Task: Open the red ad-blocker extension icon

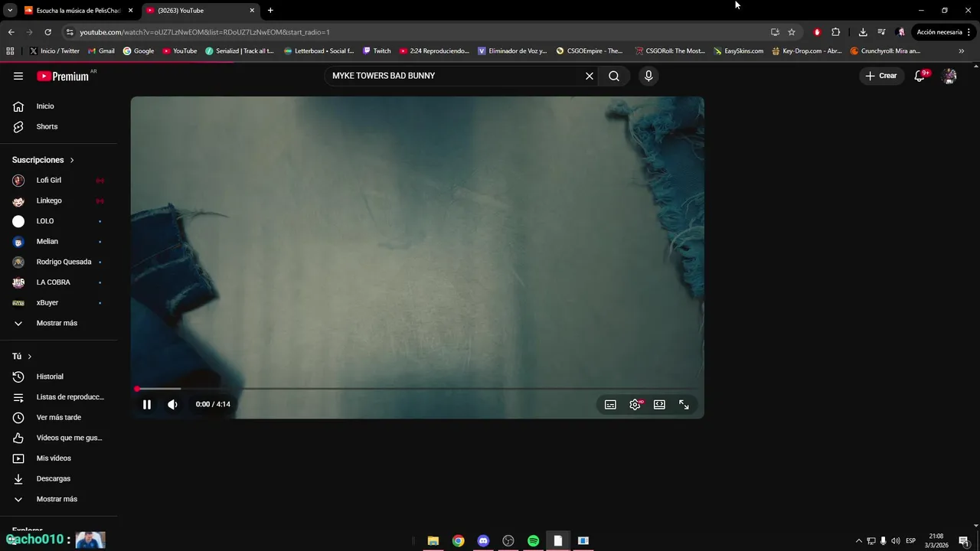Action: pos(817,32)
